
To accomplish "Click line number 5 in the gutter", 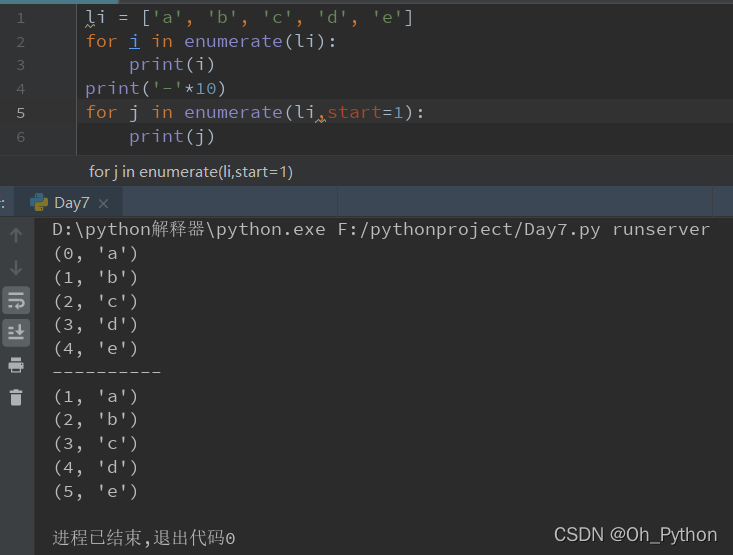I will (x=21, y=113).
